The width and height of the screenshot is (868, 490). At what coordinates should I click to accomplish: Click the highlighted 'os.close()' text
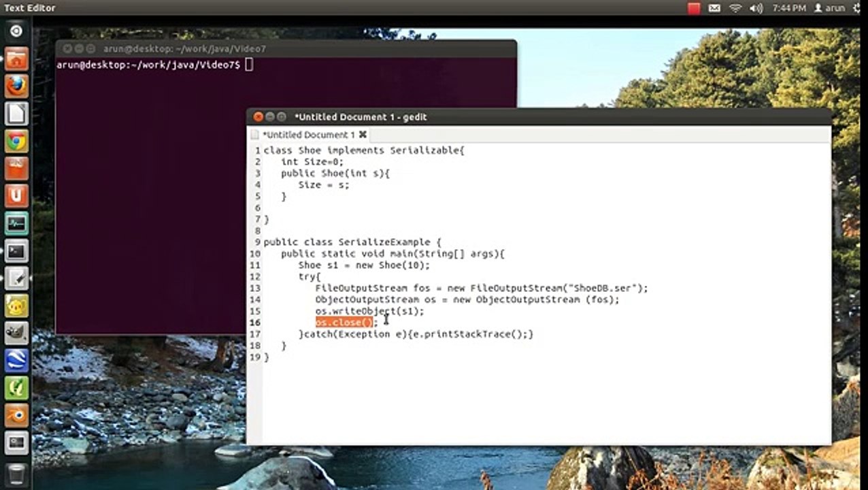pos(344,323)
